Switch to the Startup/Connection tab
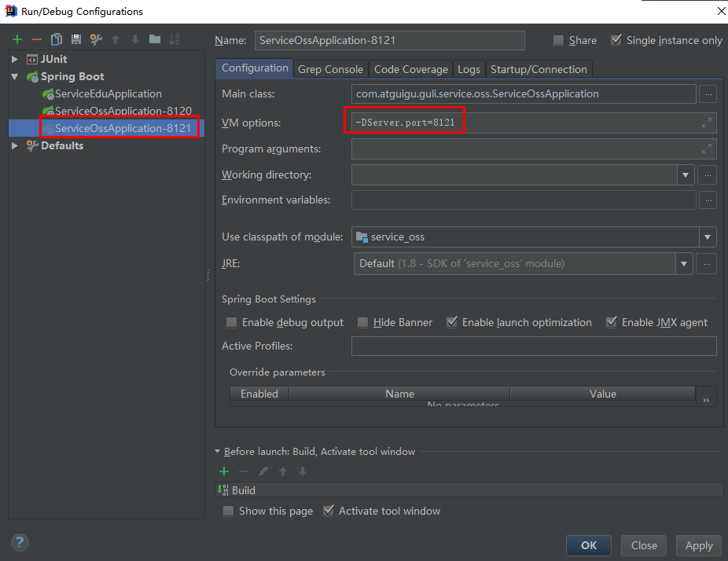This screenshot has height=561, width=728. (x=539, y=70)
